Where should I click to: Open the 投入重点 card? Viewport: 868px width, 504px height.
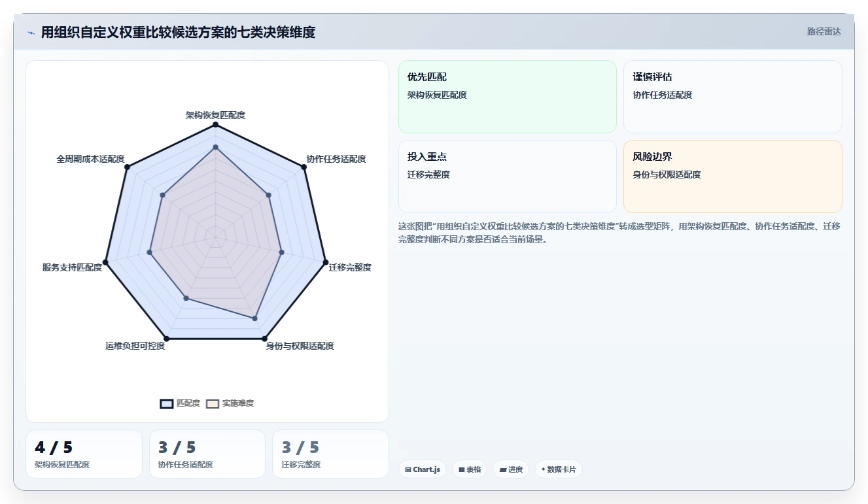click(508, 176)
